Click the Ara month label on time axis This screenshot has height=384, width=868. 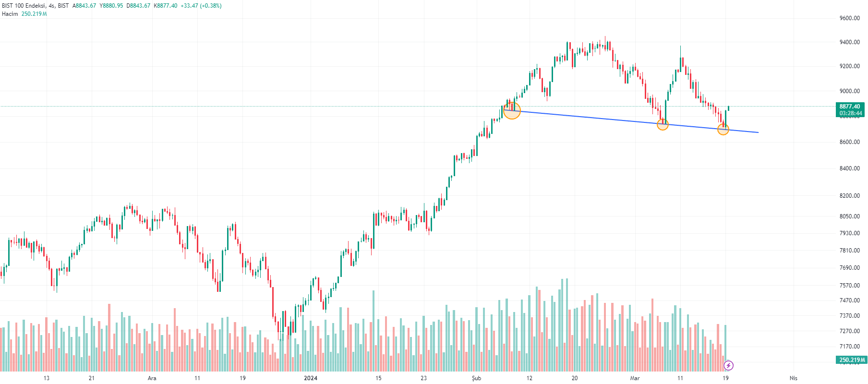tap(152, 378)
